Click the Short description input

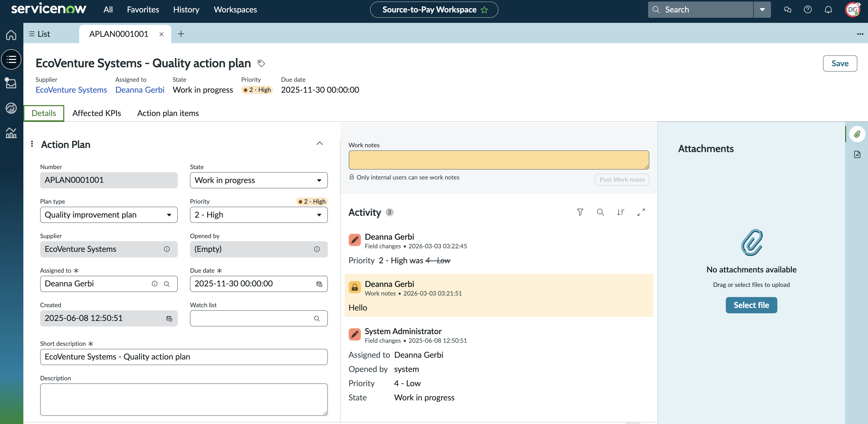184,357
